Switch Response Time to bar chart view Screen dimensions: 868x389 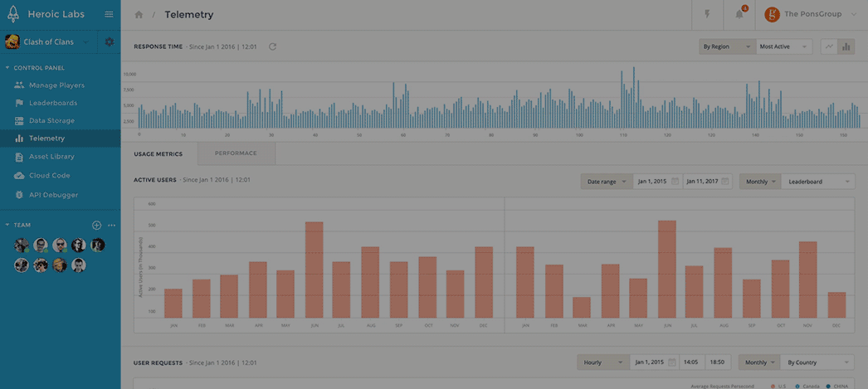pyautogui.click(x=846, y=46)
